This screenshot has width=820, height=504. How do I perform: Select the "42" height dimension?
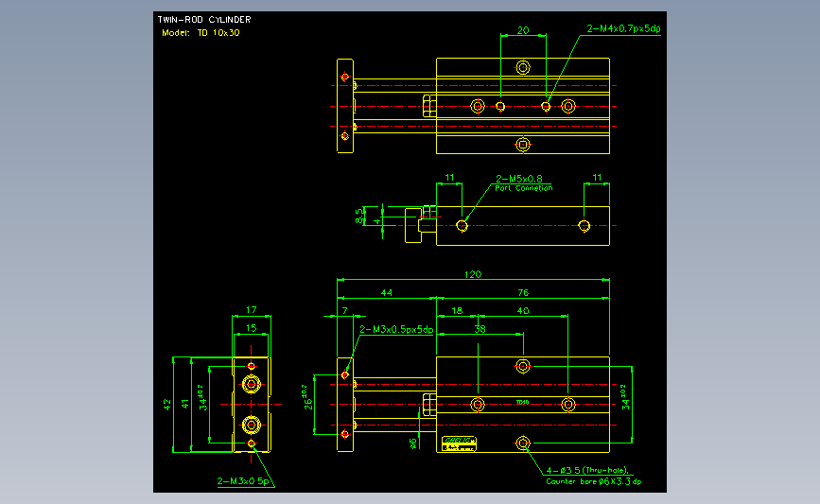[x=166, y=405]
